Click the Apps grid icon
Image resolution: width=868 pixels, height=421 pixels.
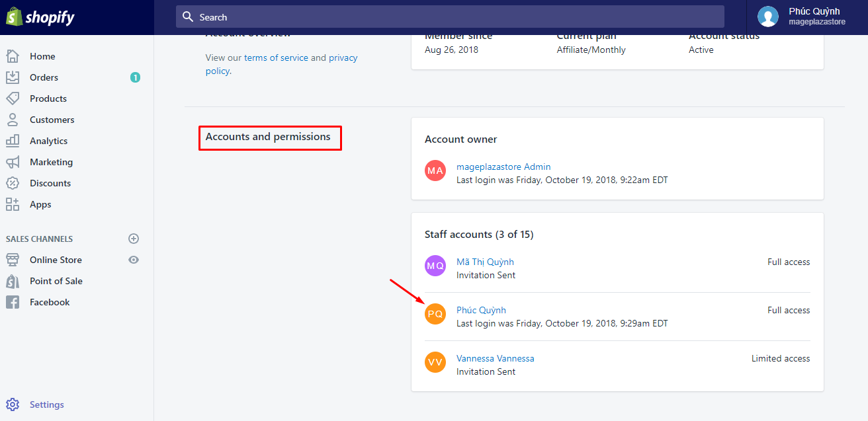[13, 204]
